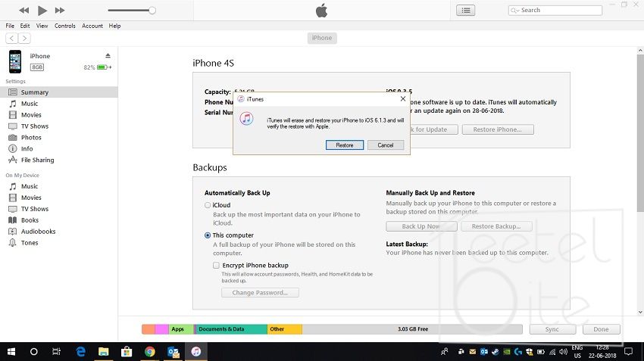Screen dimensions: 644x361
Task: Open the View menu
Action: point(42,26)
